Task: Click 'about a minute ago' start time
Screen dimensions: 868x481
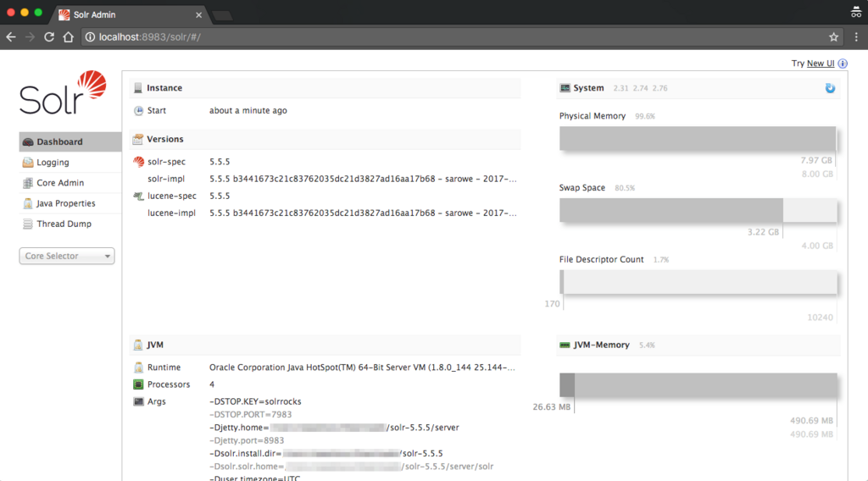Action: tap(248, 111)
